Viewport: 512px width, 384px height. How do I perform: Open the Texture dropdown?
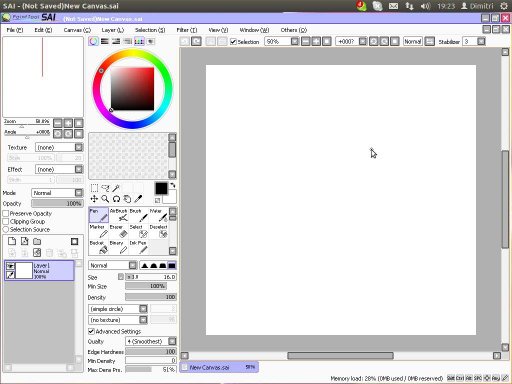tap(59, 147)
